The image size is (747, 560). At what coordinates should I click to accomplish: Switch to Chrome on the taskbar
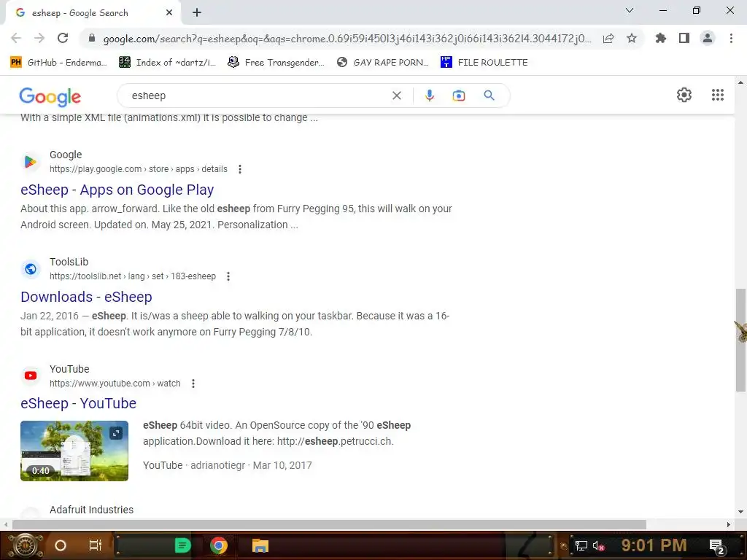click(219, 545)
